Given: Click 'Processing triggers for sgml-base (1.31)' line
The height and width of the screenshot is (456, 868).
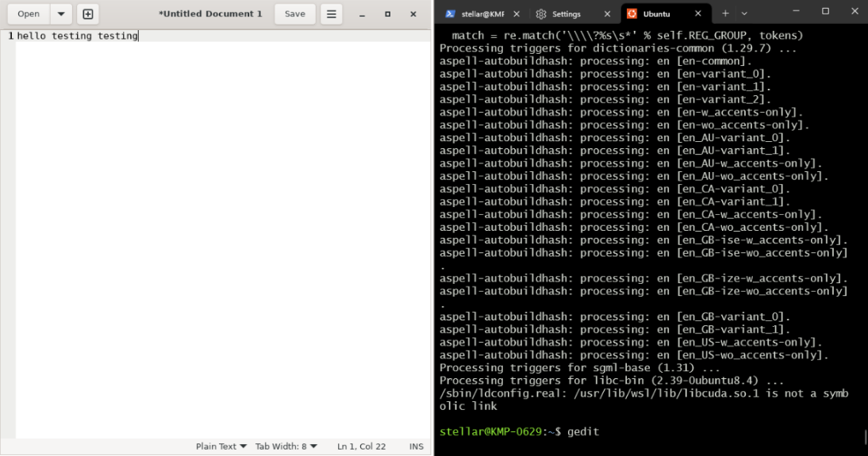Looking at the screenshot, I should click(579, 368).
